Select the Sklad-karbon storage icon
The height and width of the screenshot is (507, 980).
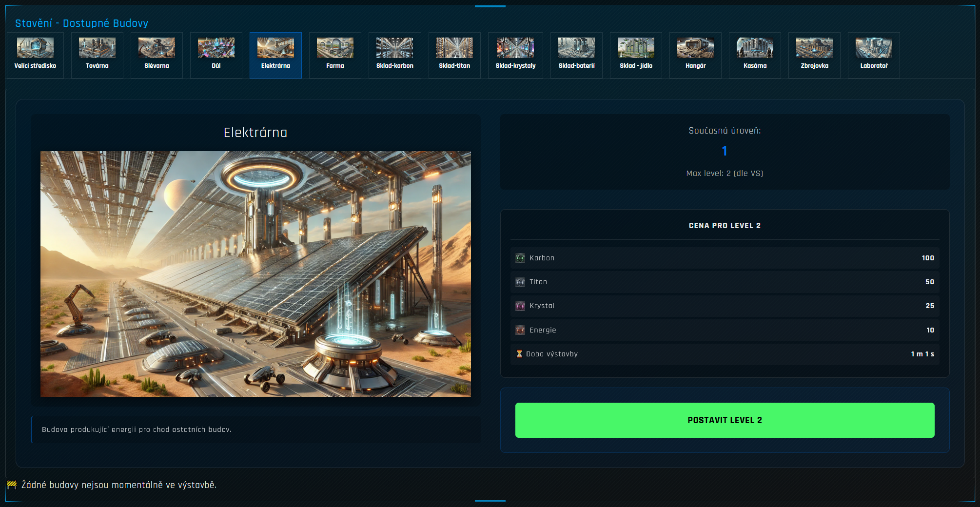coord(394,55)
